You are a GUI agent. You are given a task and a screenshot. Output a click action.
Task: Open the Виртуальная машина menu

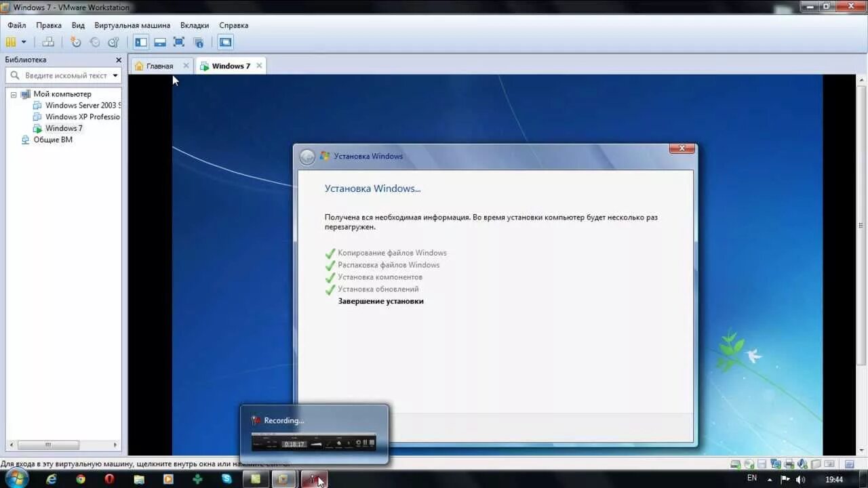[x=132, y=25]
